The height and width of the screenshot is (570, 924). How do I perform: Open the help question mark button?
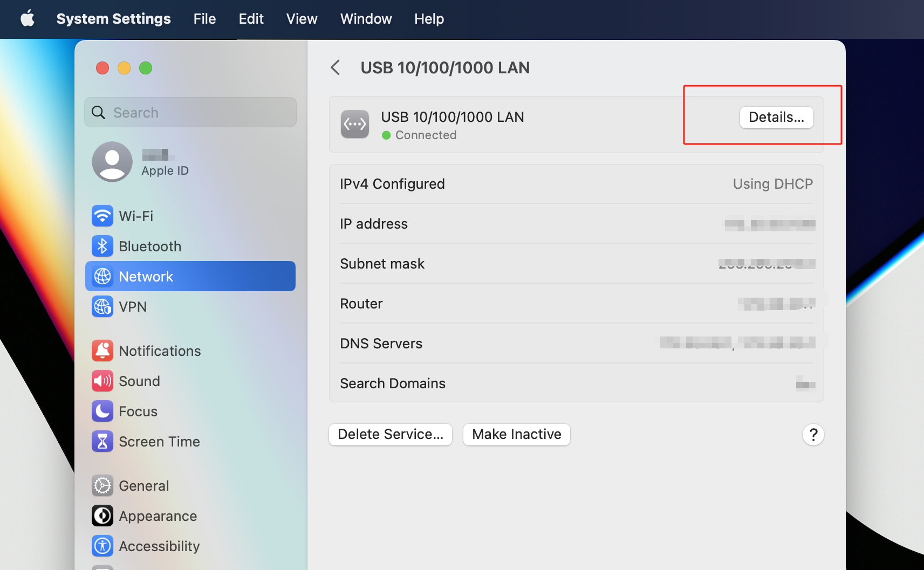[x=813, y=435]
